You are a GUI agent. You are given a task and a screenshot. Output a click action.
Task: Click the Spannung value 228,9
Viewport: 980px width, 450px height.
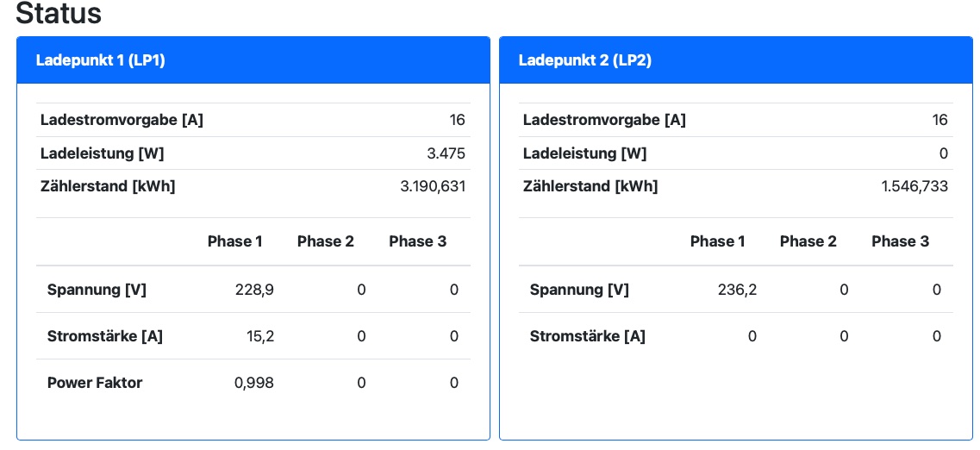click(254, 290)
